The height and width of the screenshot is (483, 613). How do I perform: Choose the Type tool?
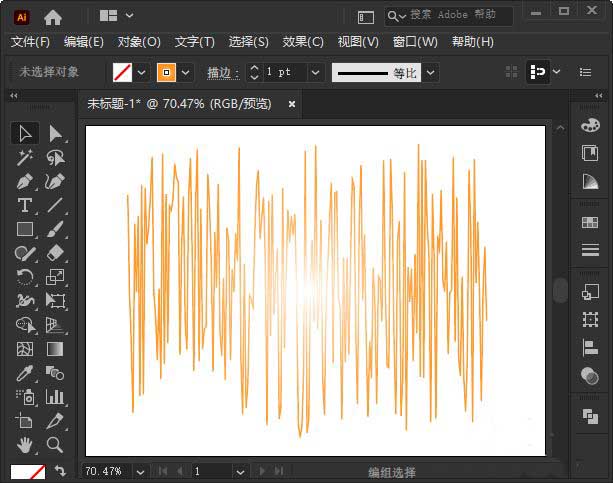tap(25, 205)
